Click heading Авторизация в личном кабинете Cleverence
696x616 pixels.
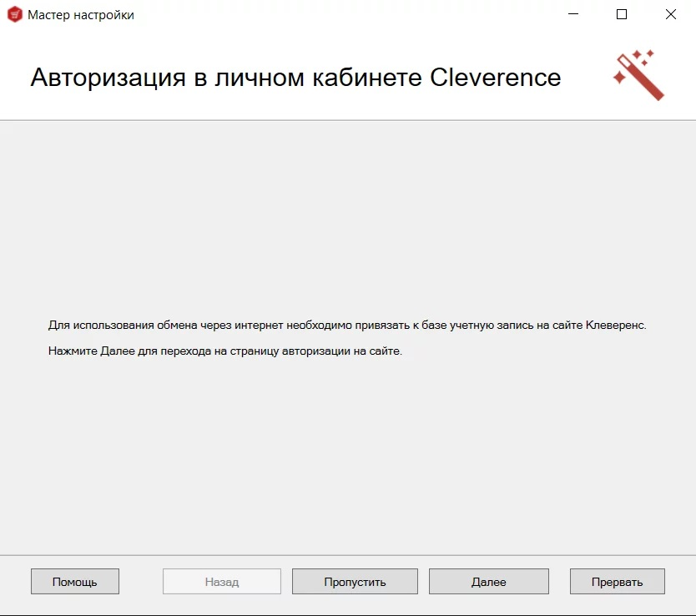pos(295,78)
